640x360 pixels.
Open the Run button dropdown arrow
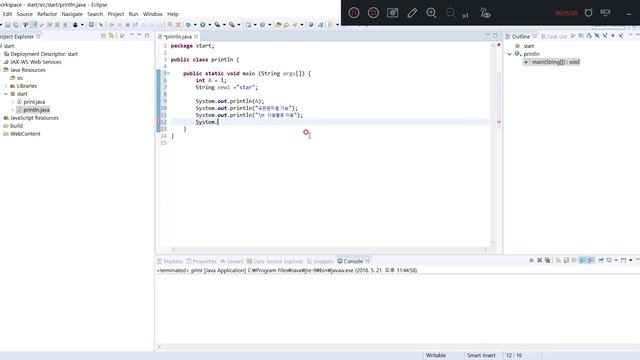point(209,25)
